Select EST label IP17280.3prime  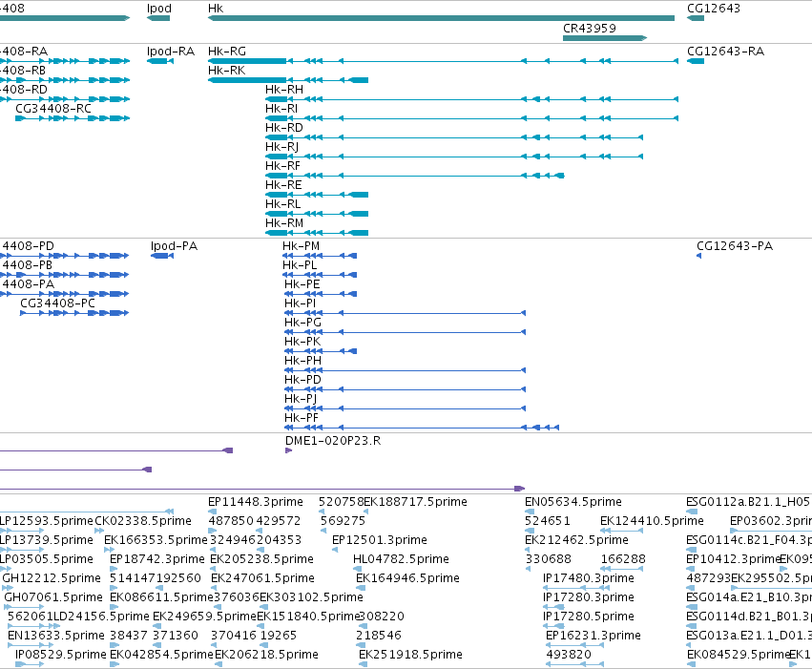[x=589, y=597]
